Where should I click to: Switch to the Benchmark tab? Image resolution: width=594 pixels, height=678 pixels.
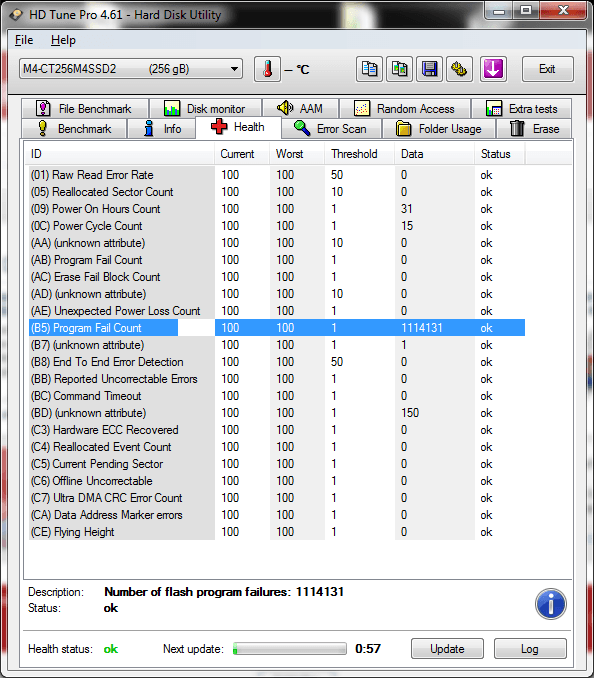(x=74, y=128)
